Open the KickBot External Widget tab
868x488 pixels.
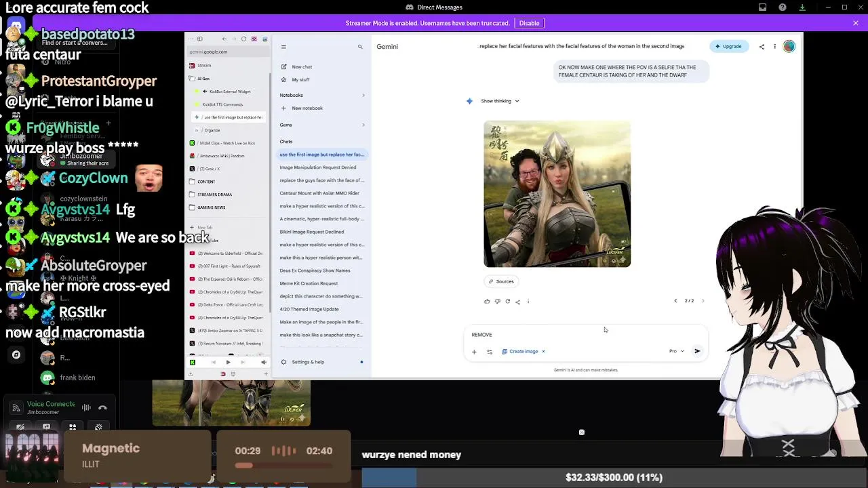point(230,91)
